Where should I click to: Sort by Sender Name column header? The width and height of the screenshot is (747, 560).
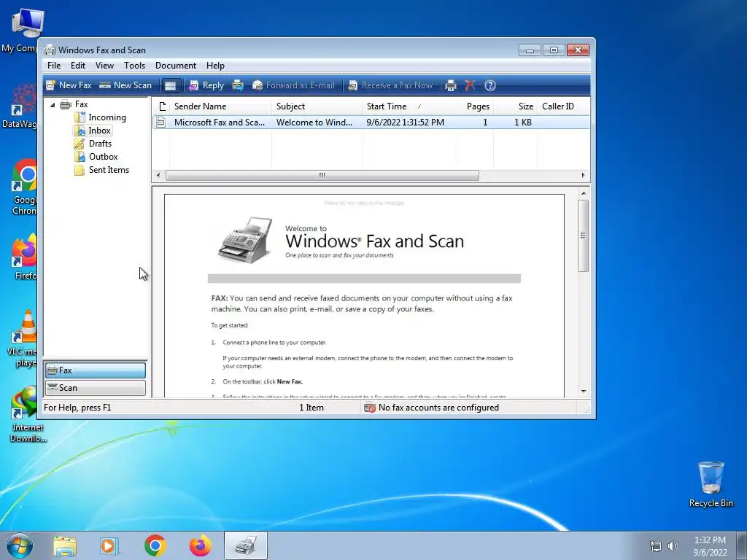pos(220,106)
